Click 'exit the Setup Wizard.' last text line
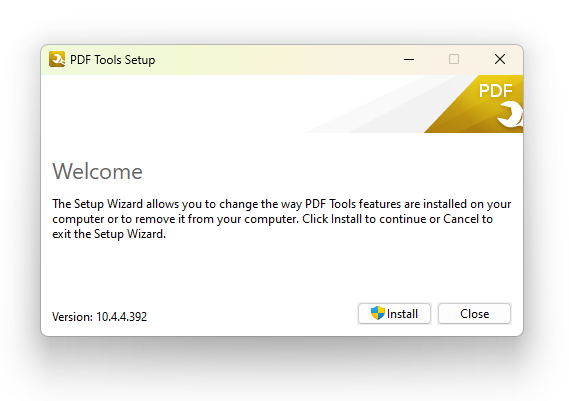 click(109, 234)
